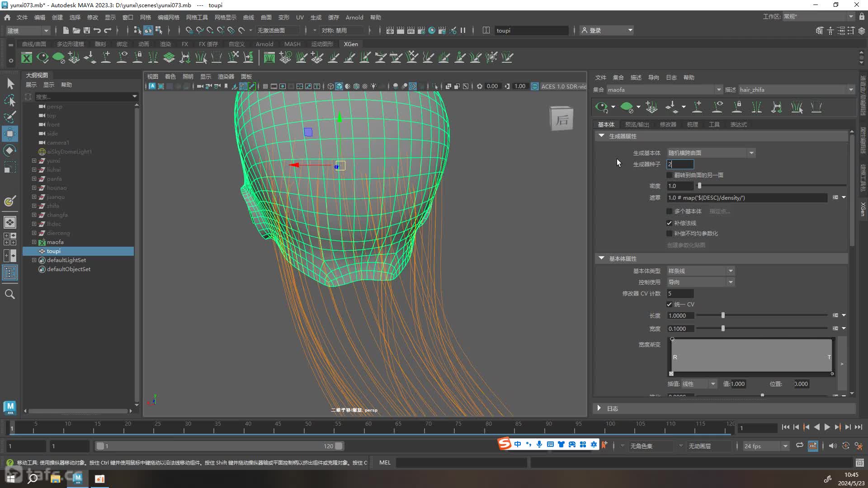Screen dimensions: 868x488
Task: Expand the log section
Action: click(599, 408)
